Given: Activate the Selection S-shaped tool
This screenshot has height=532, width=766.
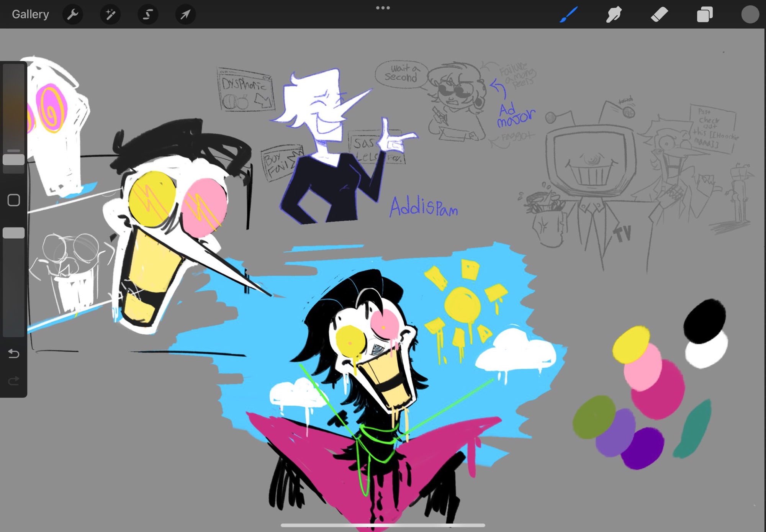Looking at the screenshot, I should tap(148, 15).
